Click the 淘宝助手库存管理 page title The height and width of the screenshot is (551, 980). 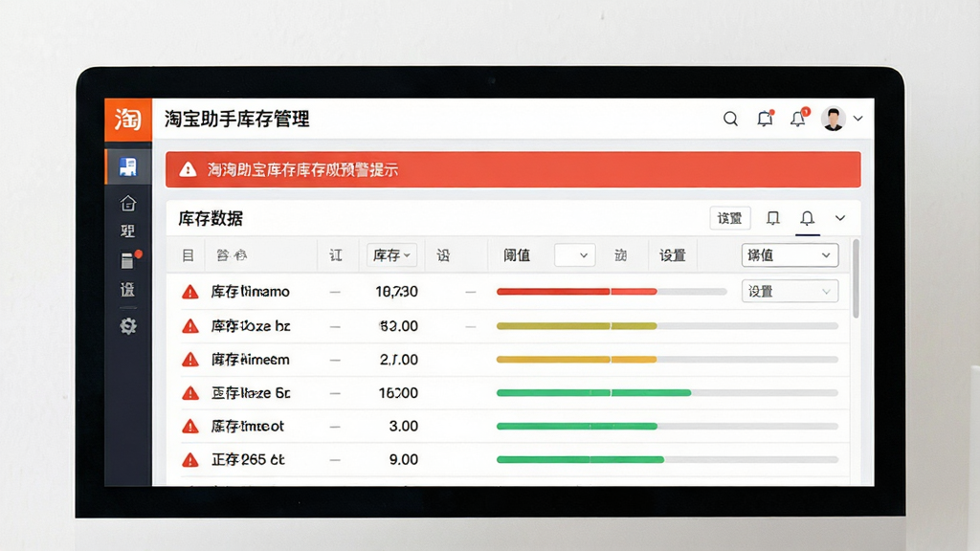(237, 119)
